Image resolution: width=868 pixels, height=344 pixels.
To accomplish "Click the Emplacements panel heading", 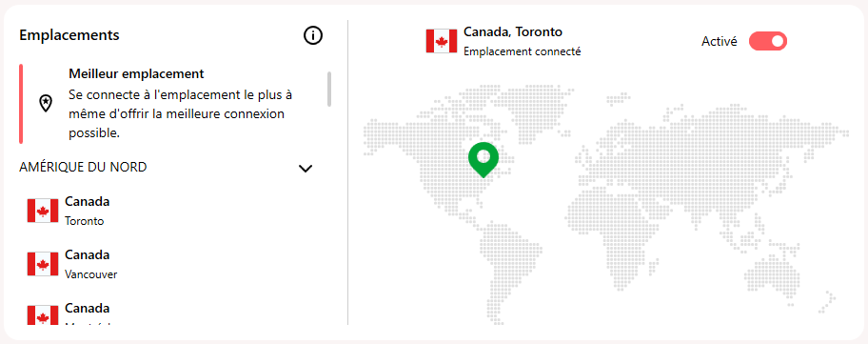I will (69, 35).
